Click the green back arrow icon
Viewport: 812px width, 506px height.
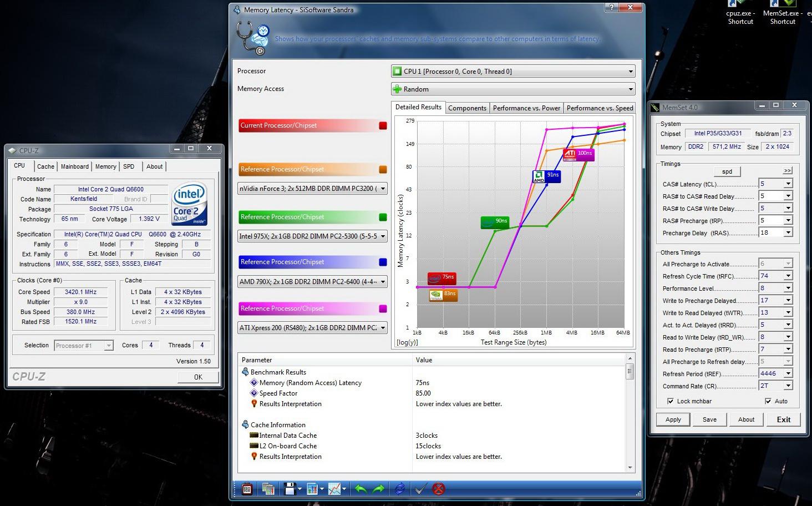pyautogui.click(x=361, y=489)
